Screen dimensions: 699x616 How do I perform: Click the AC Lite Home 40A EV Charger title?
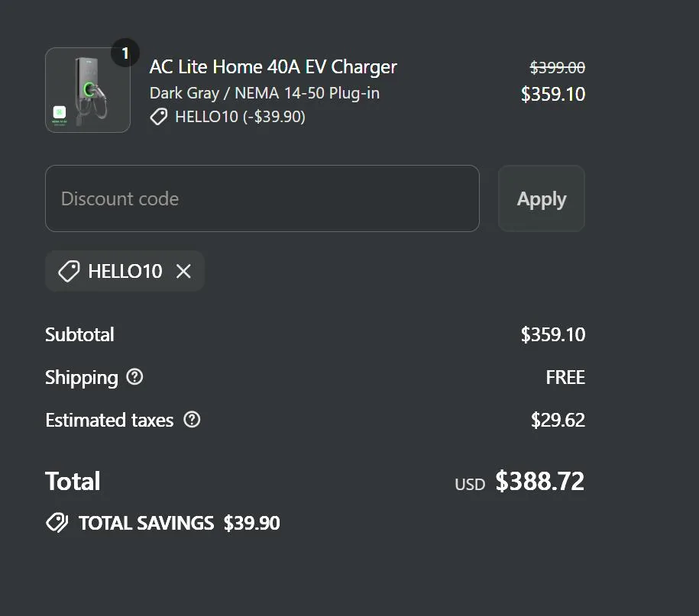(x=273, y=67)
